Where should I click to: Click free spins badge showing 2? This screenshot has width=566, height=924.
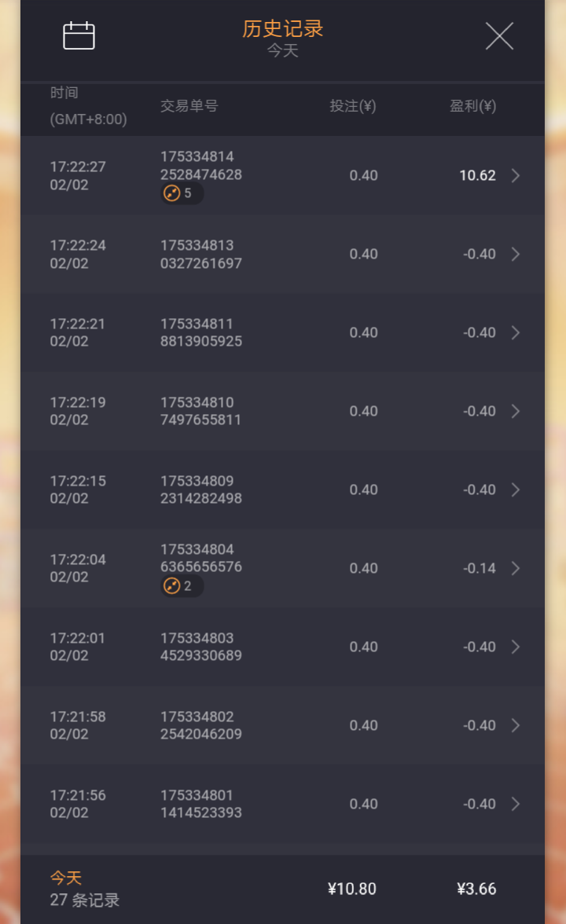point(182,586)
